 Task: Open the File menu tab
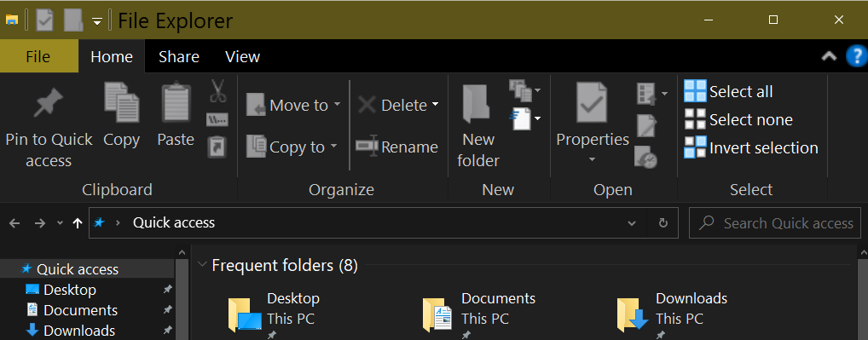38,56
